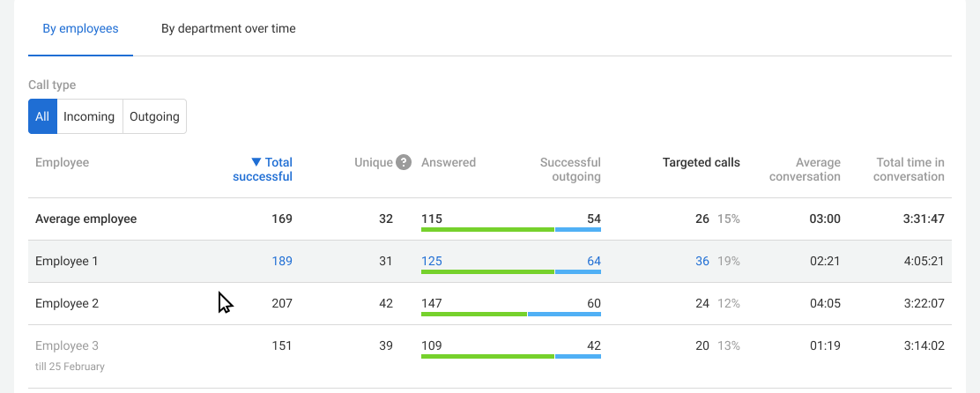The height and width of the screenshot is (393, 980).
Task: Select the Employee 3 row name
Action: click(x=67, y=345)
